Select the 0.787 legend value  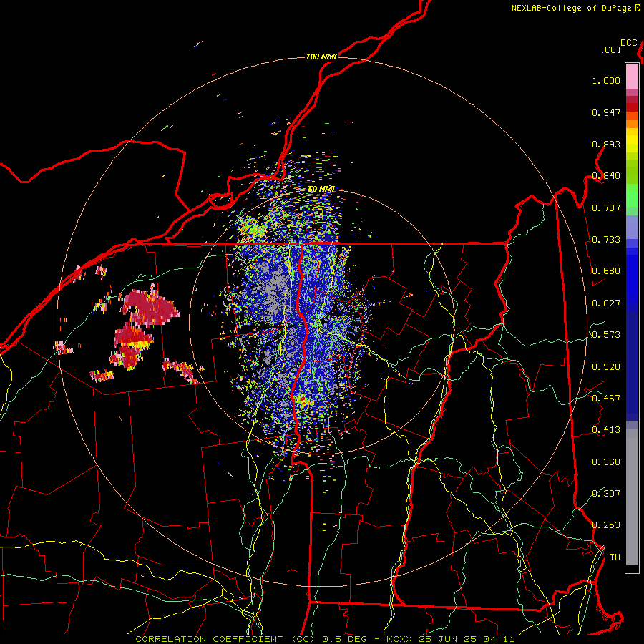[606, 208]
